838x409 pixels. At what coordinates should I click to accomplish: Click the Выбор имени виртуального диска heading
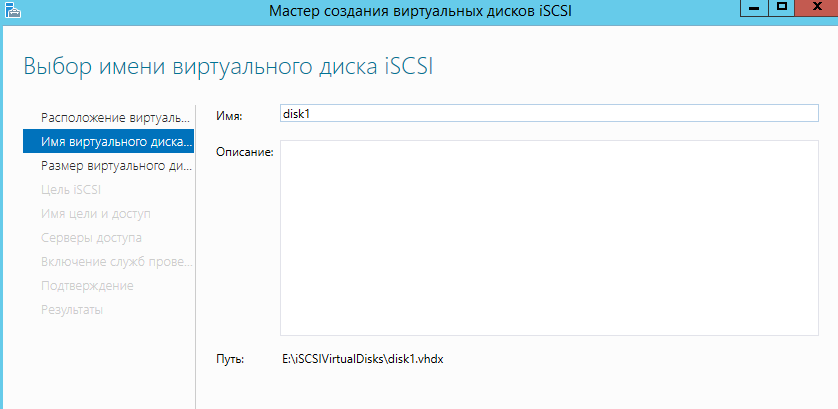228,67
